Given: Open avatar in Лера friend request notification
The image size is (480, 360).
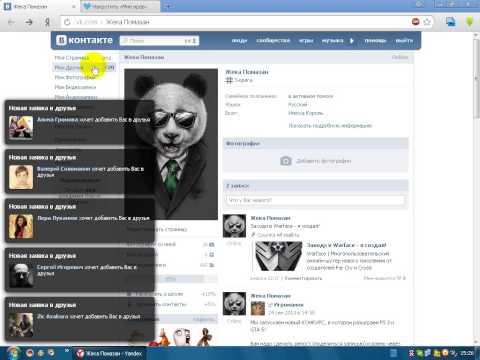Looking at the screenshot, I should coord(21,227).
